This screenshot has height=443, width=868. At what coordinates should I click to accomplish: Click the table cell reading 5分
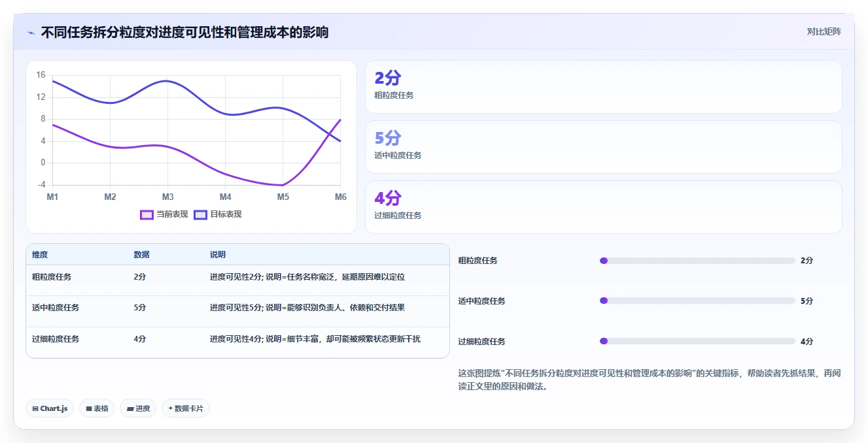pos(140,308)
